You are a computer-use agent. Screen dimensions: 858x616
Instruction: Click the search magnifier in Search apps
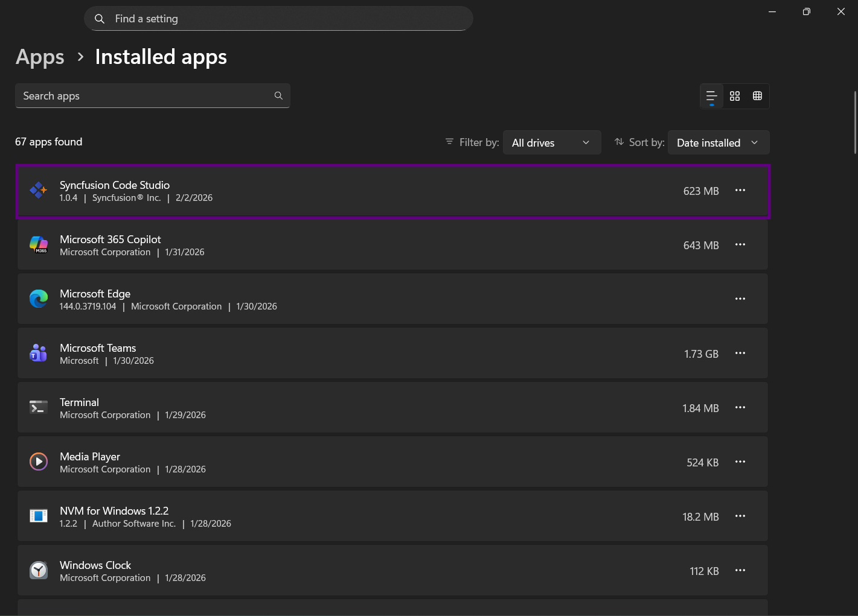point(278,96)
